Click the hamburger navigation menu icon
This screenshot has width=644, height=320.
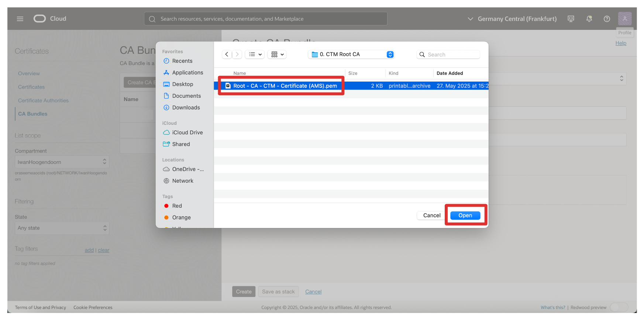coord(20,19)
